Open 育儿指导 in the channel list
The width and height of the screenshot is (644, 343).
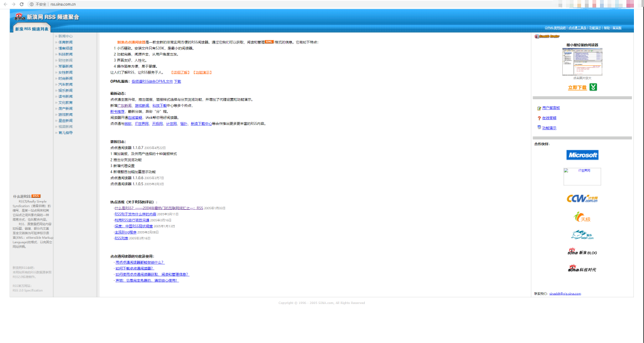pos(65,133)
